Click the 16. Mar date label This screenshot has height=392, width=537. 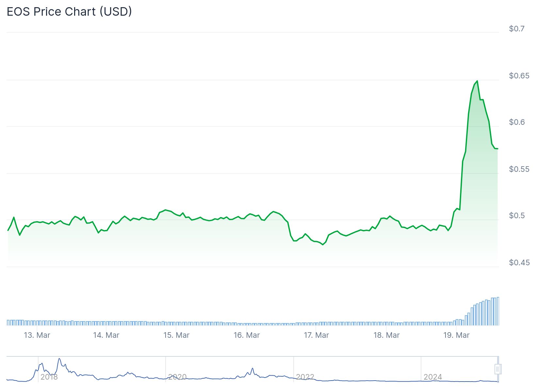pos(247,335)
